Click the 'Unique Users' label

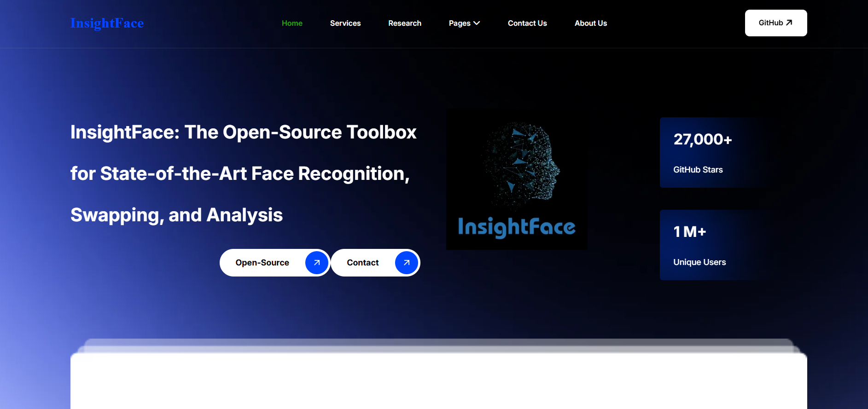[699, 262]
